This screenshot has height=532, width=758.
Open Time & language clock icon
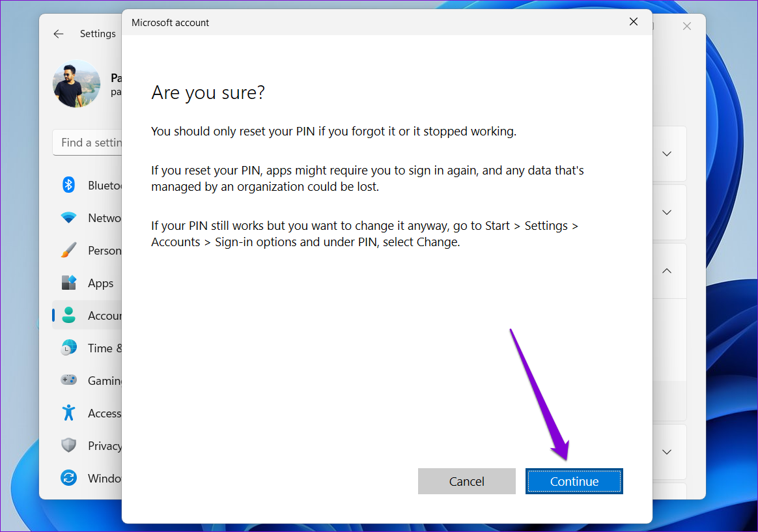click(x=68, y=348)
